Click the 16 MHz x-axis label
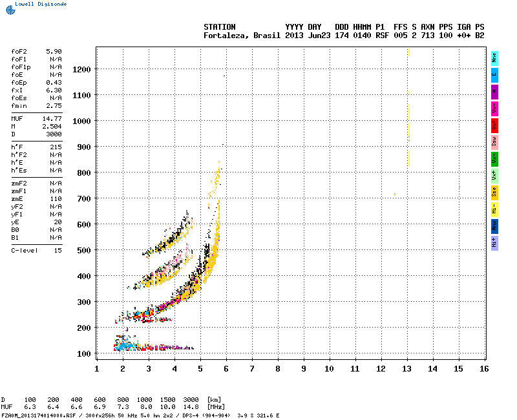 (x=484, y=369)
